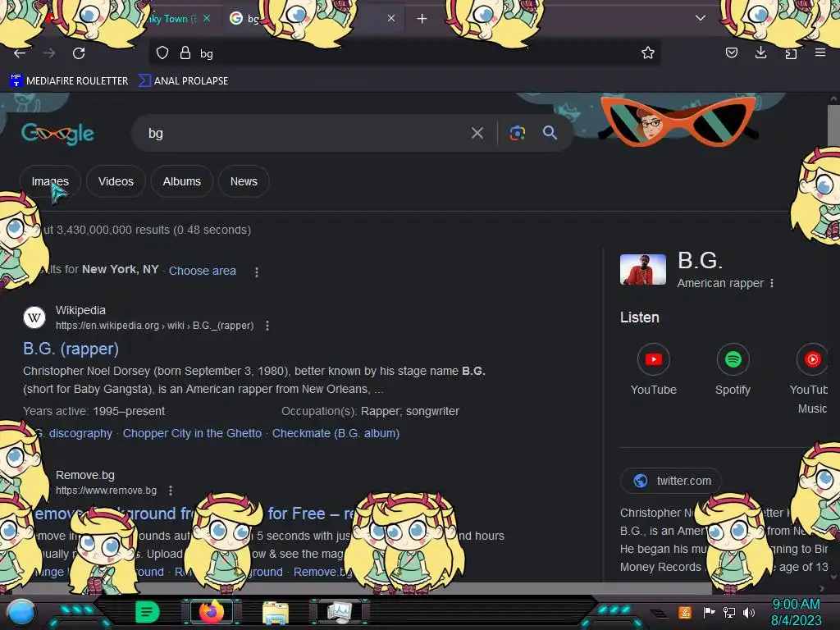Save page to Pocket

(x=731, y=52)
